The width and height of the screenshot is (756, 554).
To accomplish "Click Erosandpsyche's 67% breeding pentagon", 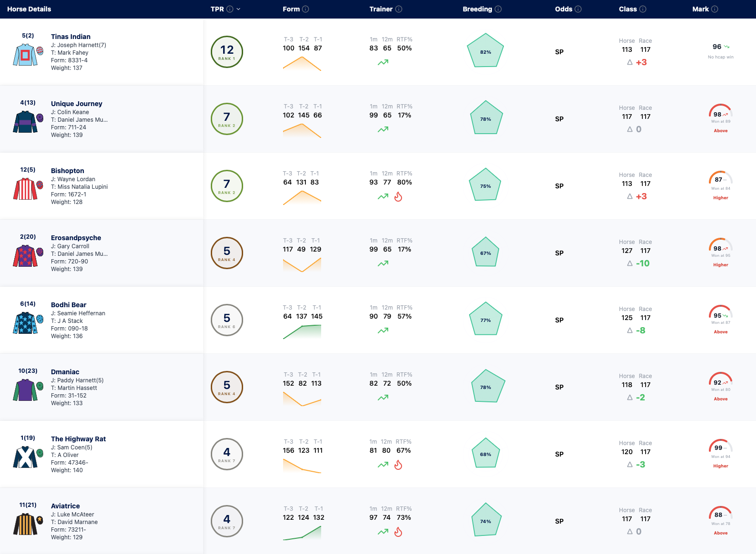I will [485, 253].
